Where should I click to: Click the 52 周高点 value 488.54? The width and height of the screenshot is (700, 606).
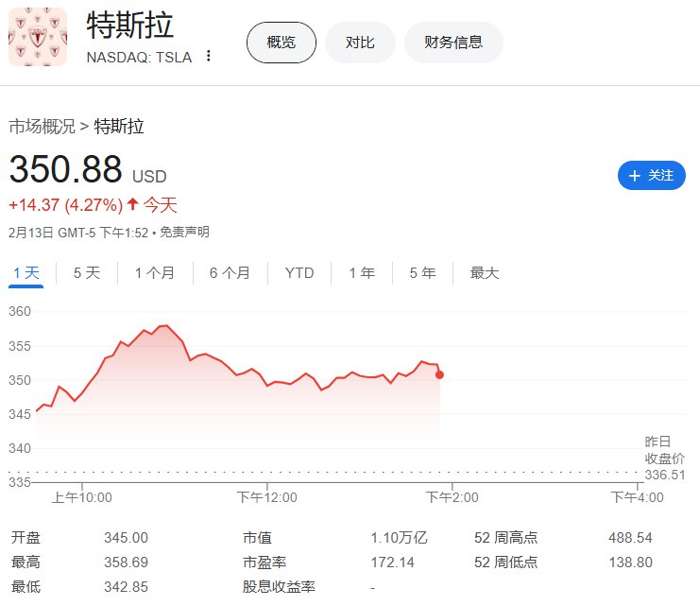[x=630, y=538]
